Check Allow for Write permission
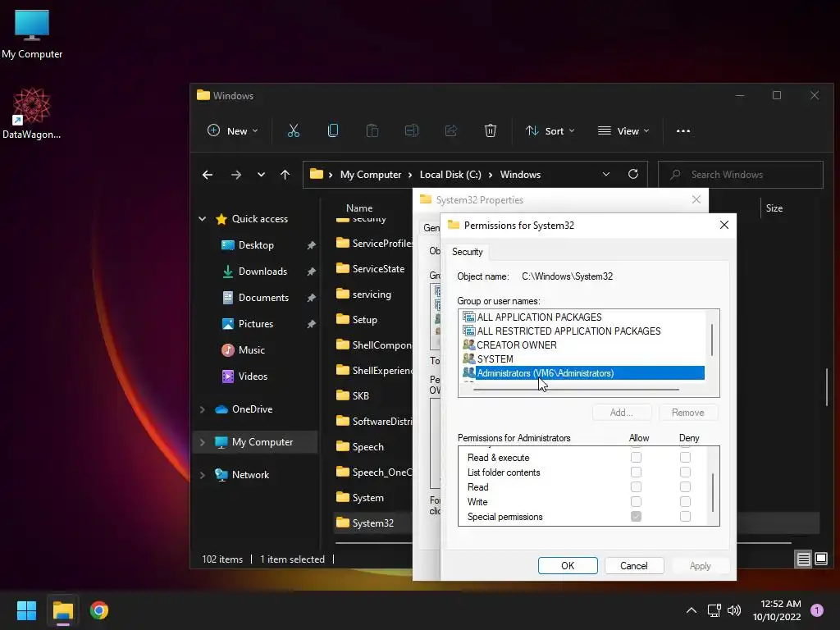 pyautogui.click(x=636, y=501)
